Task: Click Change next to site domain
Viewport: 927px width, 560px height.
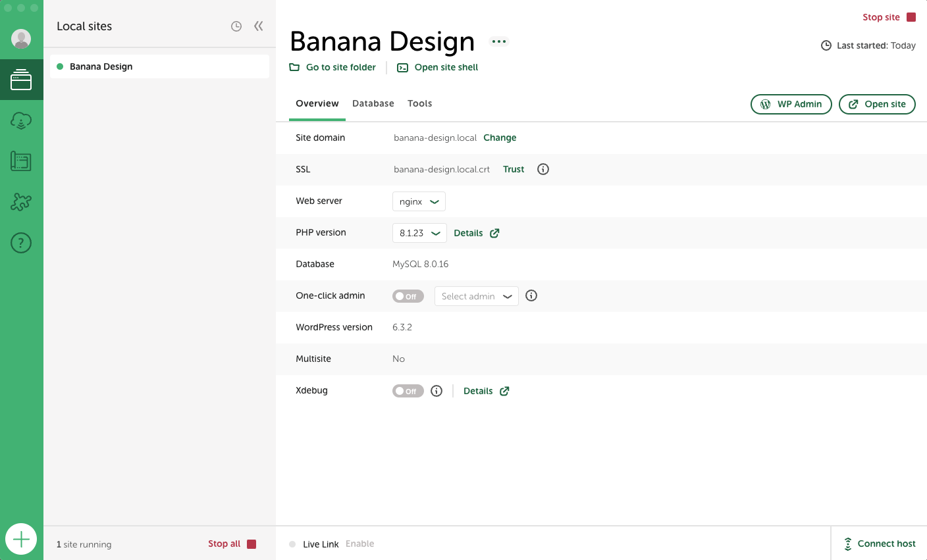Action: tap(500, 138)
